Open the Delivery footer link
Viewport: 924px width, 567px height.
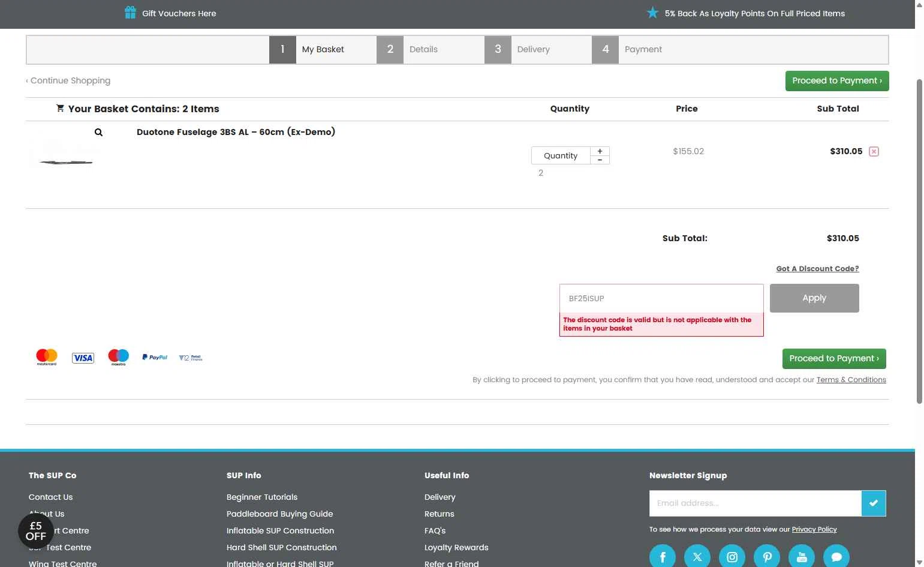440,497
